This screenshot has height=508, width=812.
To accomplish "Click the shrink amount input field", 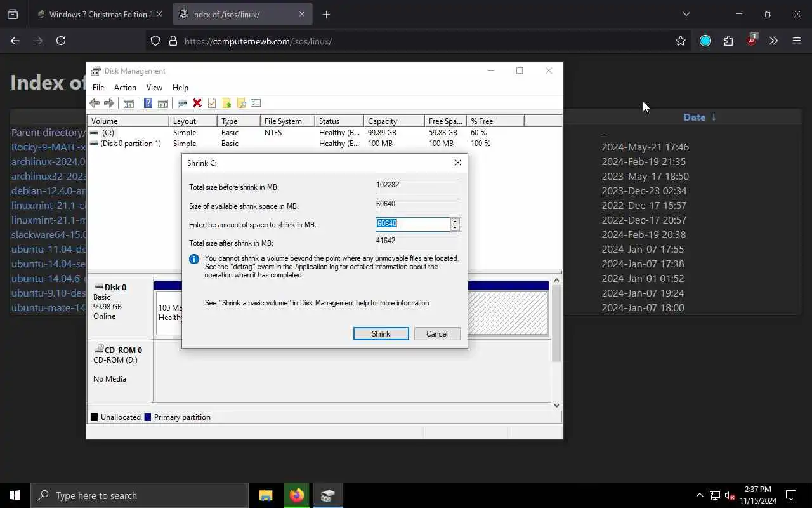I will click(x=413, y=224).
